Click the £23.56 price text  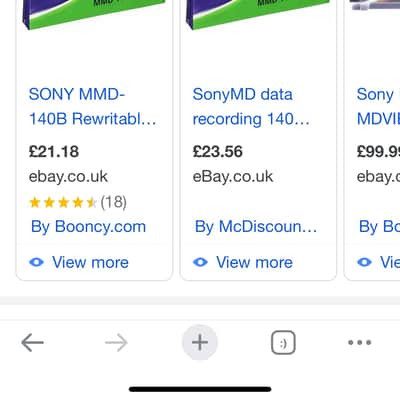218,152
